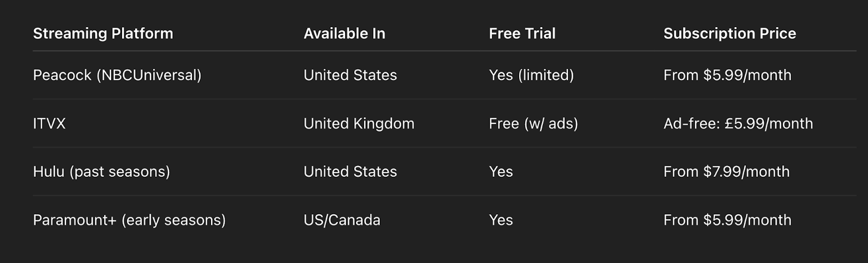The image size is (868, 263).
Task: Click the Streaming Platform column header
Action: pyautogui.click(x=103, y=34)
